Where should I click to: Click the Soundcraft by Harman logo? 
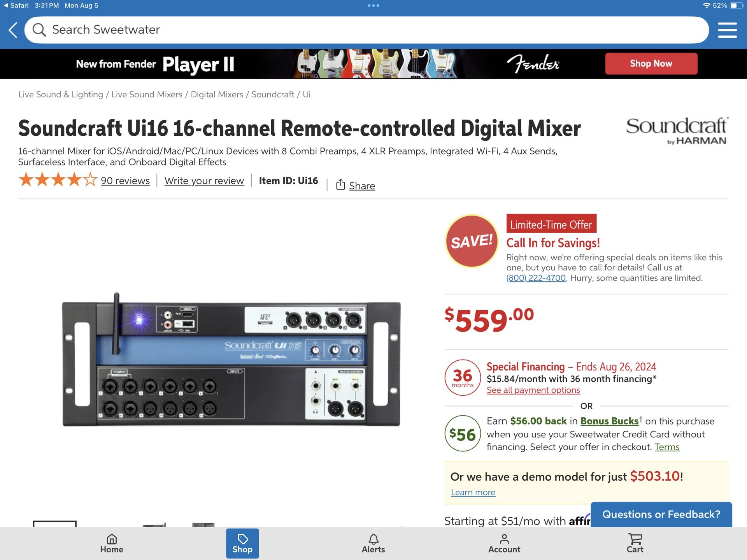coord(677,131)
